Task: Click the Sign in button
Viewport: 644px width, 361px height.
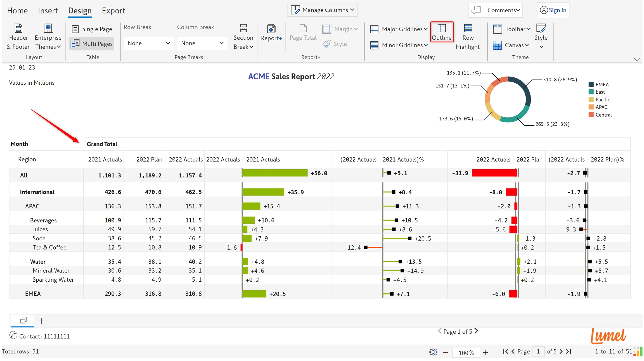Action: click(x=553, y=10)
